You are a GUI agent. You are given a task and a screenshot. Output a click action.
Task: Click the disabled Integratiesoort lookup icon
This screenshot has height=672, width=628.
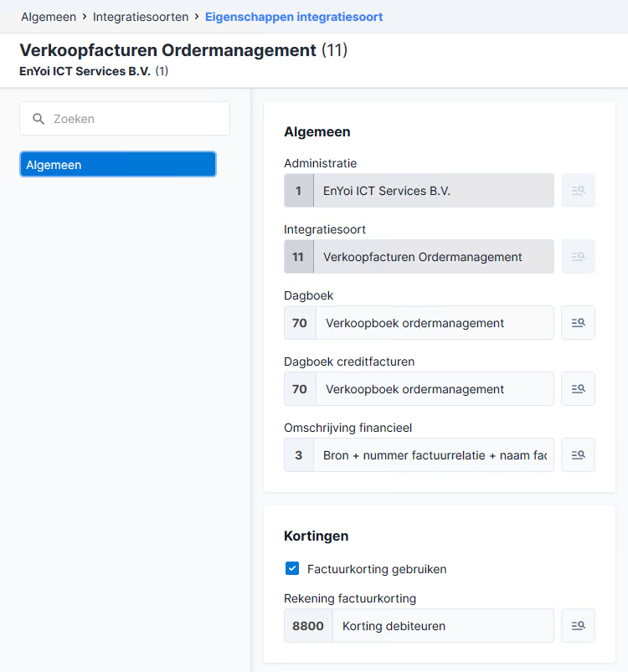pos(578,256)
